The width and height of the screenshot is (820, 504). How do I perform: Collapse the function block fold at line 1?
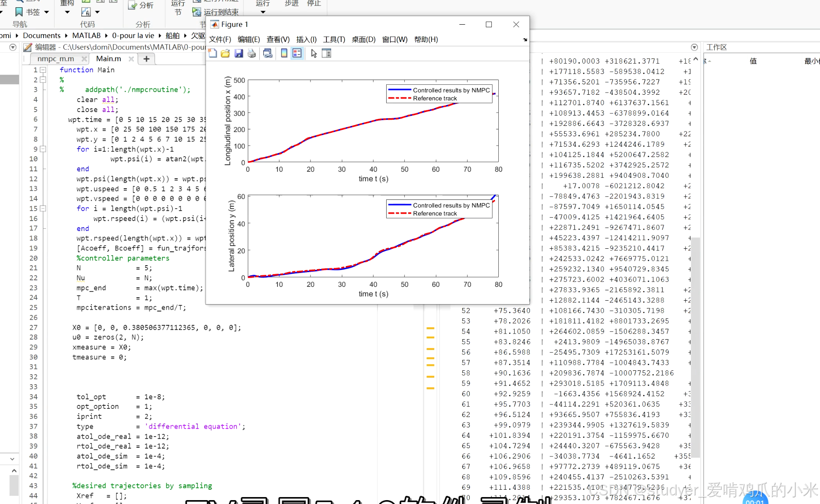click(x=43, y=70)
